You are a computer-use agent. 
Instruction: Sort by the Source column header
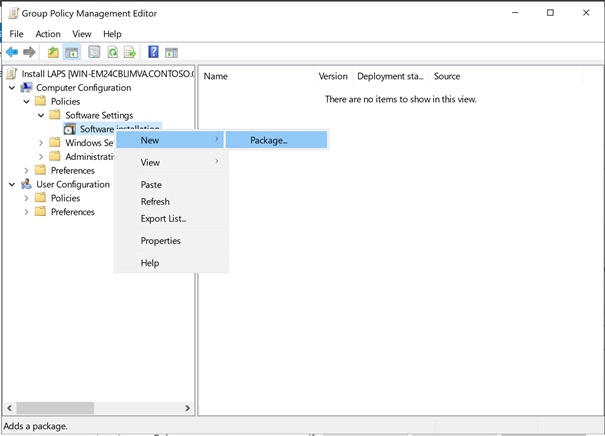click(x=506, y=76)
